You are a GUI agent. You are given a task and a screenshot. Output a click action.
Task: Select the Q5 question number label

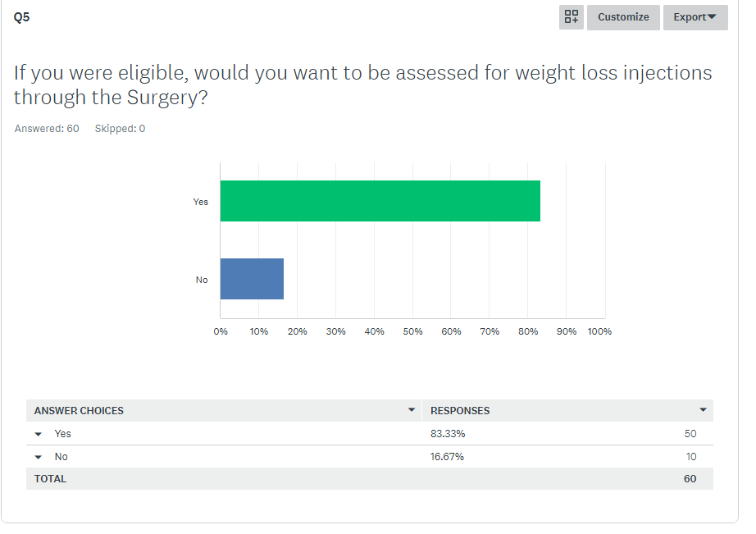click(22, 16)
